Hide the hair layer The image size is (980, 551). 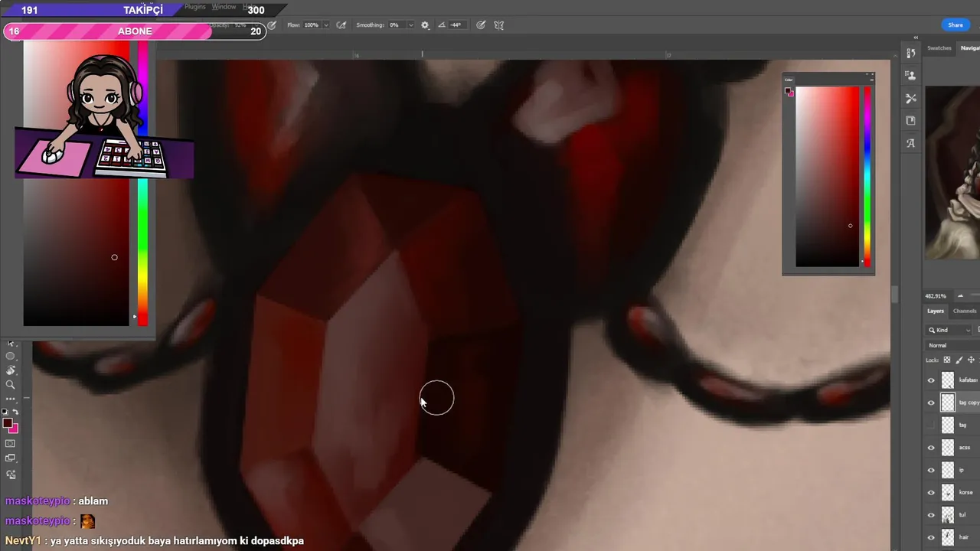pos(931,537)
